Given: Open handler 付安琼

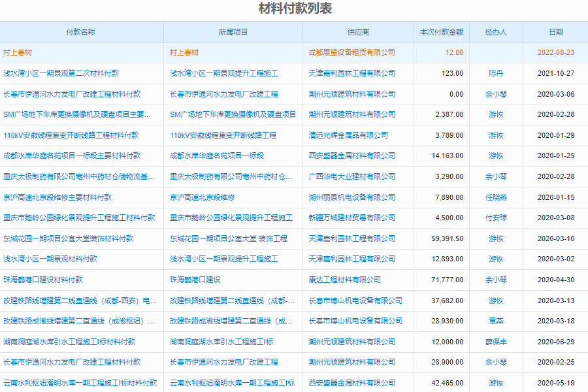Looking at the screenshot, I should [x=496, y=218].
